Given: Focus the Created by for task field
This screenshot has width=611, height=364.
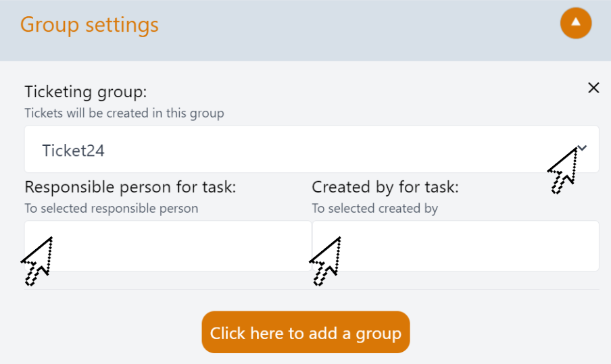Looking at the screenshot, I should pyautogui.click(x=456, y=246).
